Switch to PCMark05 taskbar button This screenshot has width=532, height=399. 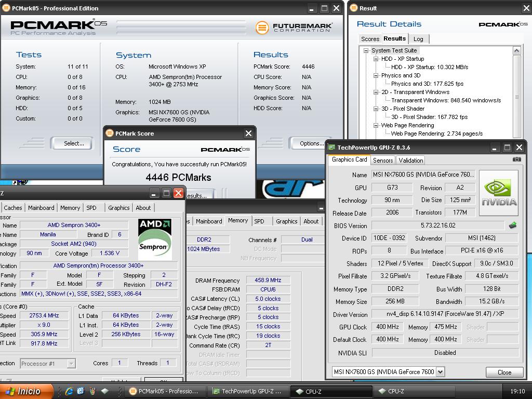point(165,391)
